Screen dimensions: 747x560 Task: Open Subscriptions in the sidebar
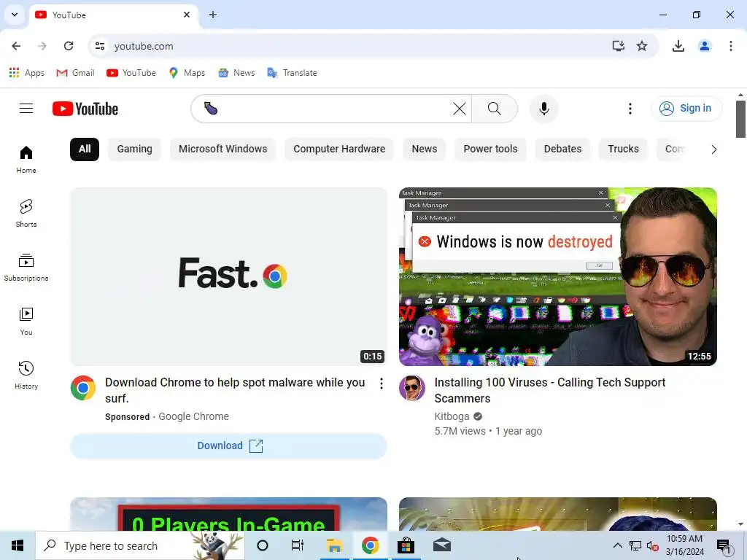pyautogui.click(x=26, y=267)
